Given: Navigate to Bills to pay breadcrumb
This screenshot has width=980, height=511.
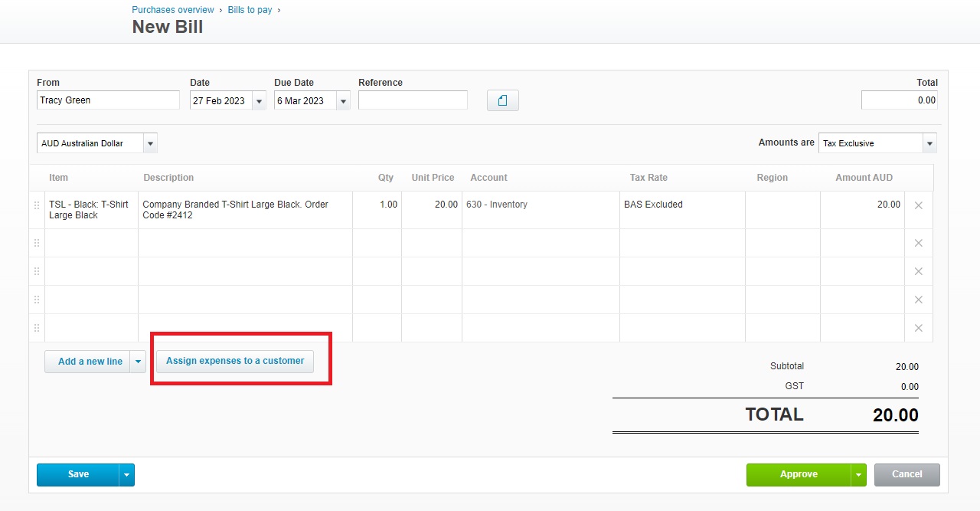Looking at the screenshot, I should (x=250, y=10).
